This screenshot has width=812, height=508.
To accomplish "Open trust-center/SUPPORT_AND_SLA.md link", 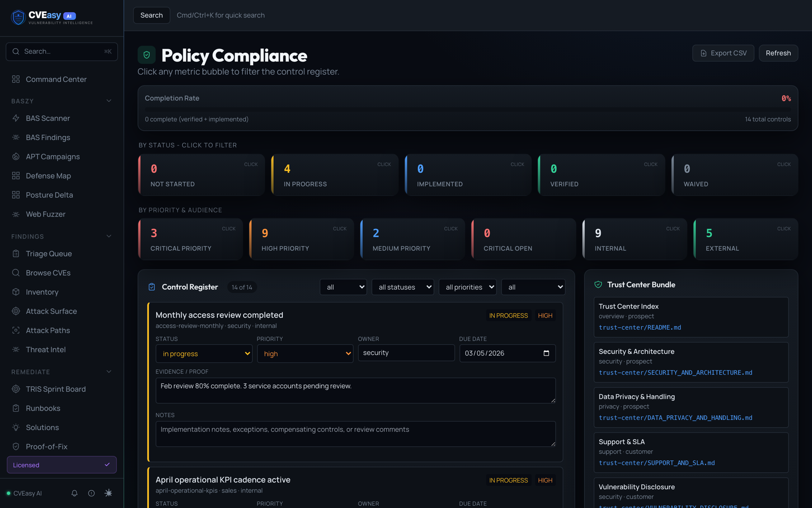I will click(x=657, y=463).
